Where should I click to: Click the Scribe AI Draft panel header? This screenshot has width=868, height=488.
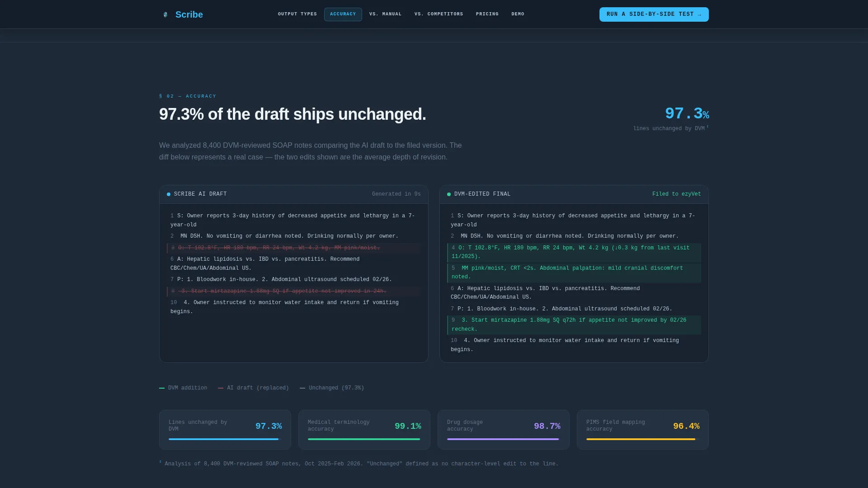(x=294, y=194)
